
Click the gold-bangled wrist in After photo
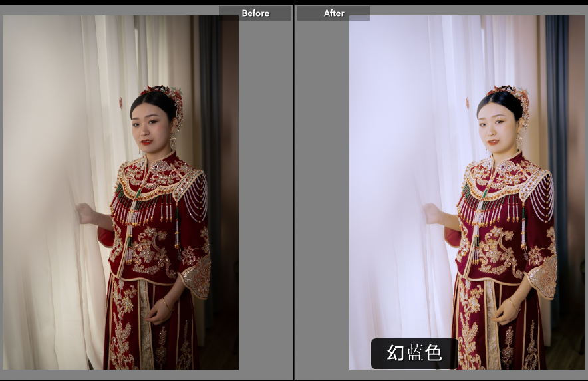[513, 304]
